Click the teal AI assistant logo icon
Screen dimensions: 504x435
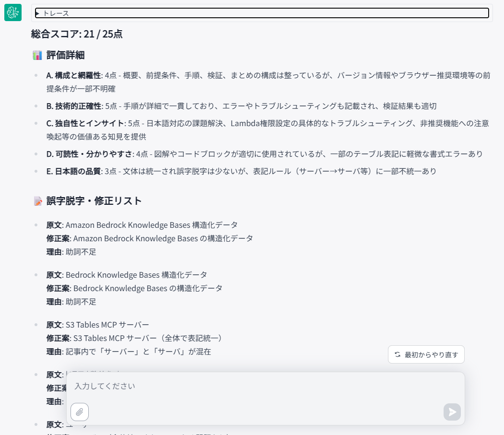click(12, 12)
